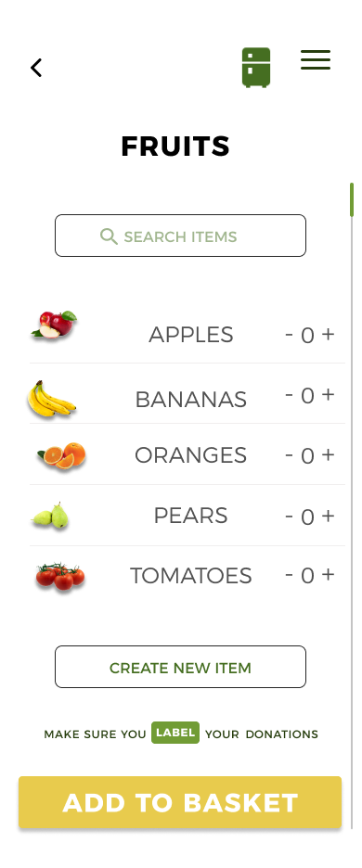This screenshot has height=868, width=362.
Task: Select the apples picture
Action: 54,325
